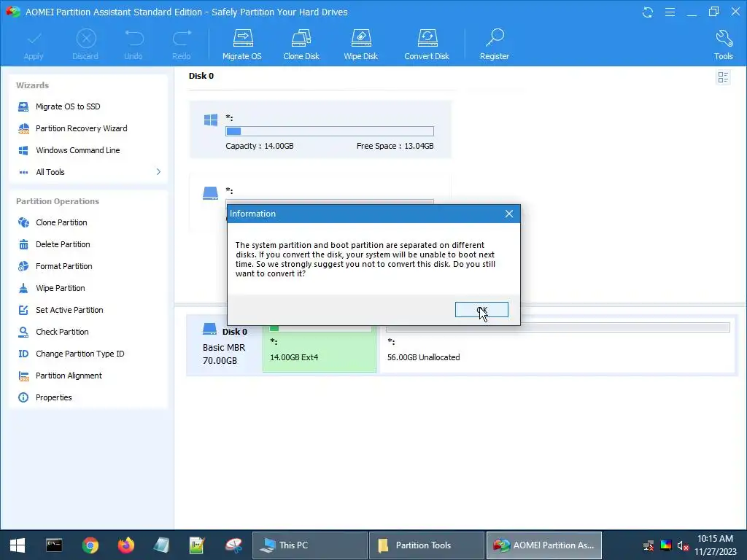The image size is (747, 560).
Task: Toggle the view layout icon
Action: pos(723,77)
